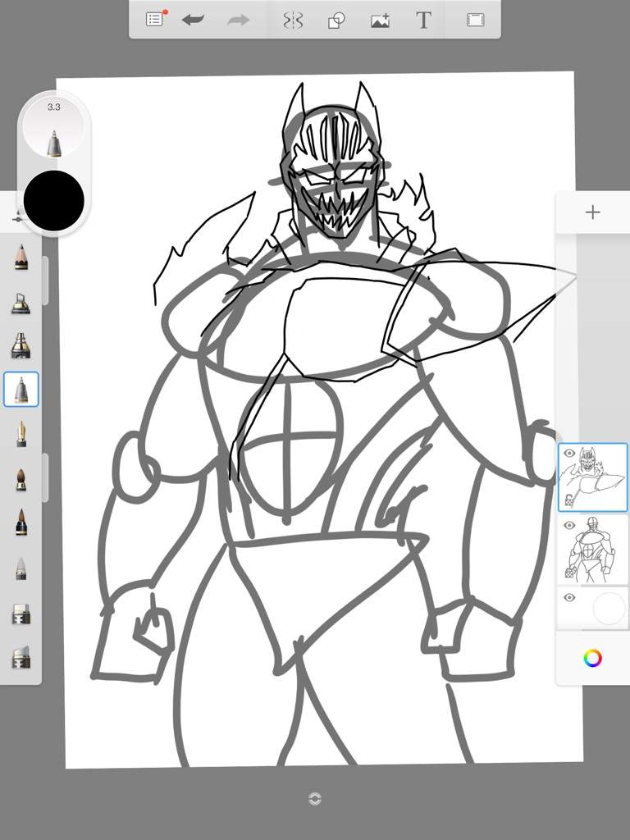Image resolution: width=630 pixels, height=840 pixels.
Task: Grab the upper brush palette scroll handle
Action: tap(45, 281)
